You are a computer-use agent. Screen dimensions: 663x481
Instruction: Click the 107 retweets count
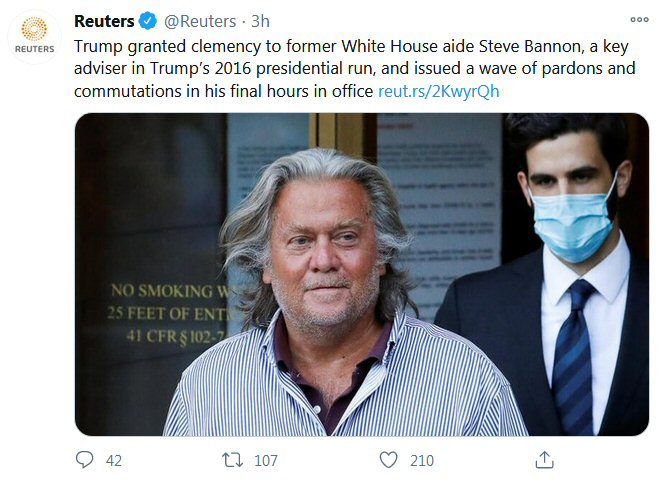(x=265, y=460)
